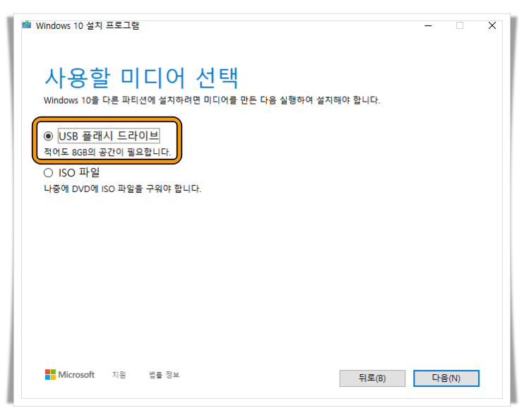Click the Windows 10을 다른 파티션에 description text
Image resolution: width=524 pixels, height=420 pixels.
[212, 100]
